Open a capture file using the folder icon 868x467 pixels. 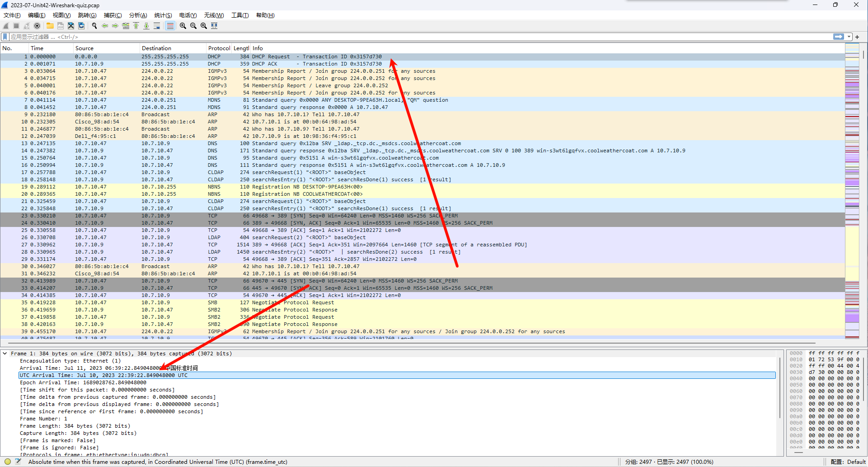click(50, 26)
